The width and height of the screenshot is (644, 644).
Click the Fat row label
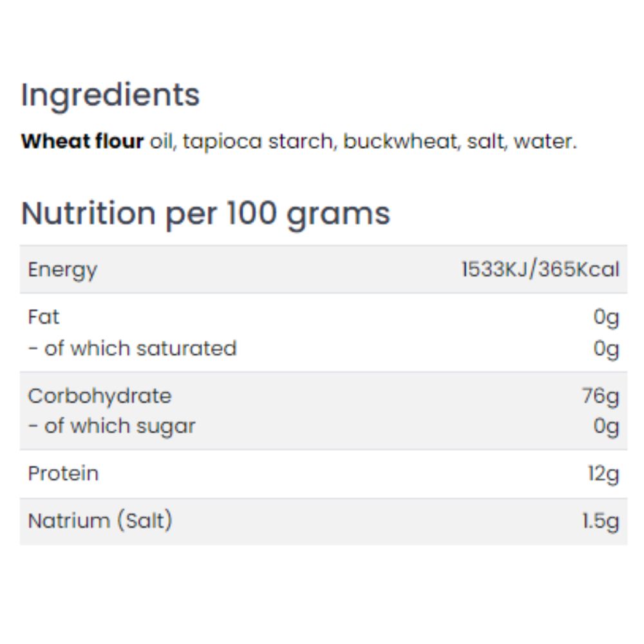(44, 317)
